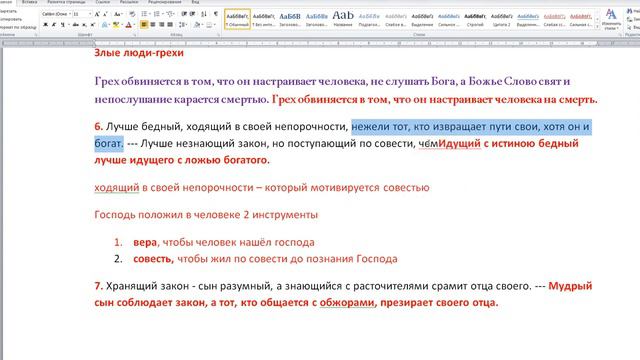Image resolution: width=640 pixels, height=360 pixels.
Task: Toggle italic formatting
Action: [x=53, y=25]
